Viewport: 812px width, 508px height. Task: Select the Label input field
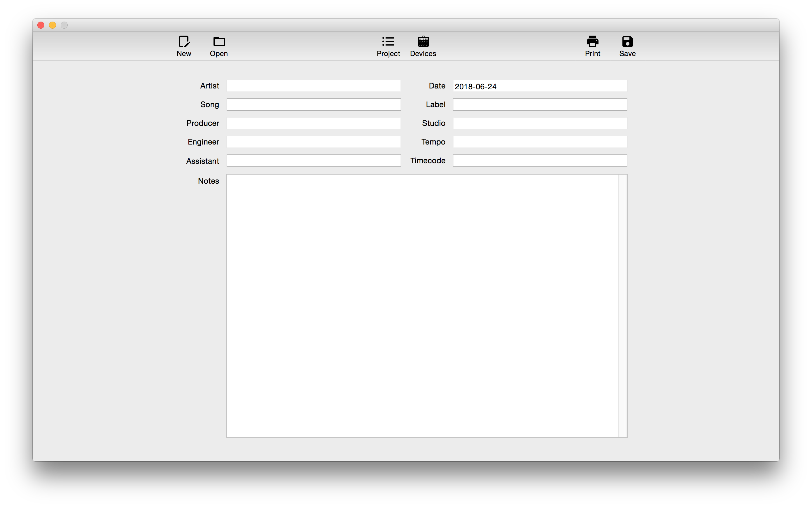click(540, 105)
